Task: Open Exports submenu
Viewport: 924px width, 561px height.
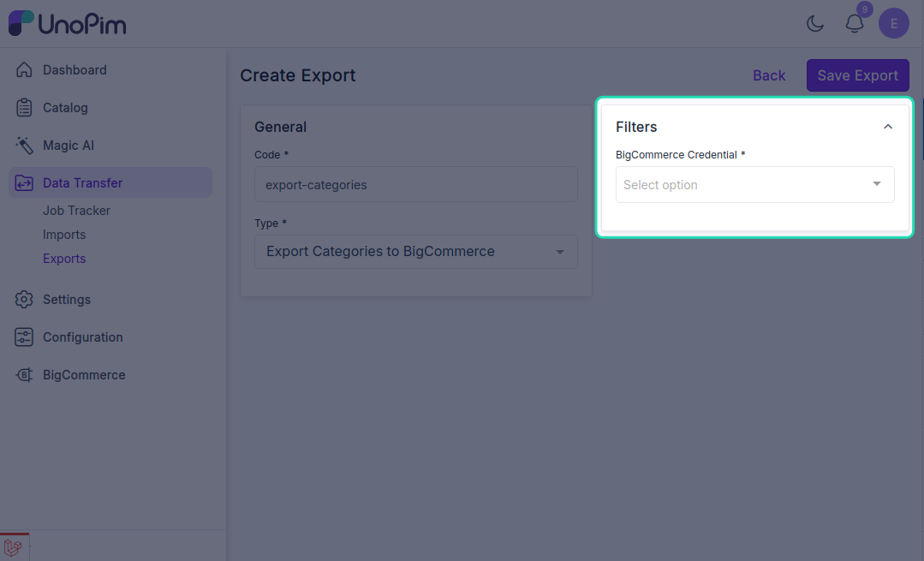Action: 64,259
